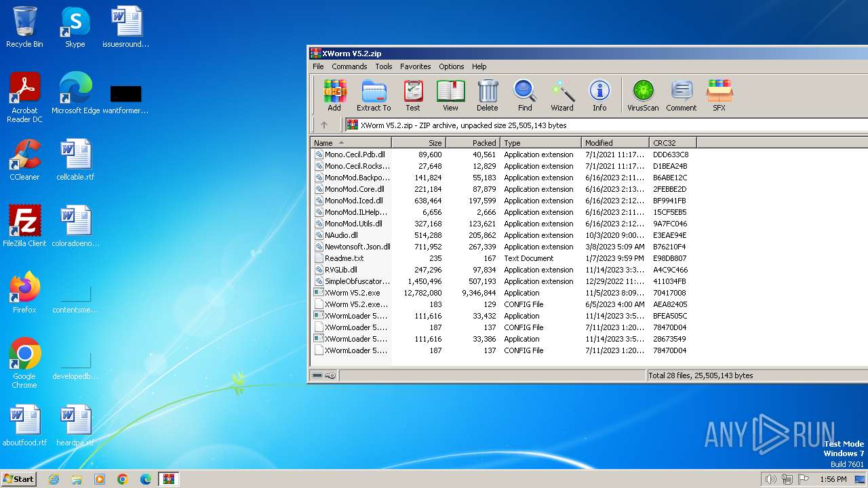Click Internet Explorer taskbar icon
The image size is (868, 488).
pos(54,479)
